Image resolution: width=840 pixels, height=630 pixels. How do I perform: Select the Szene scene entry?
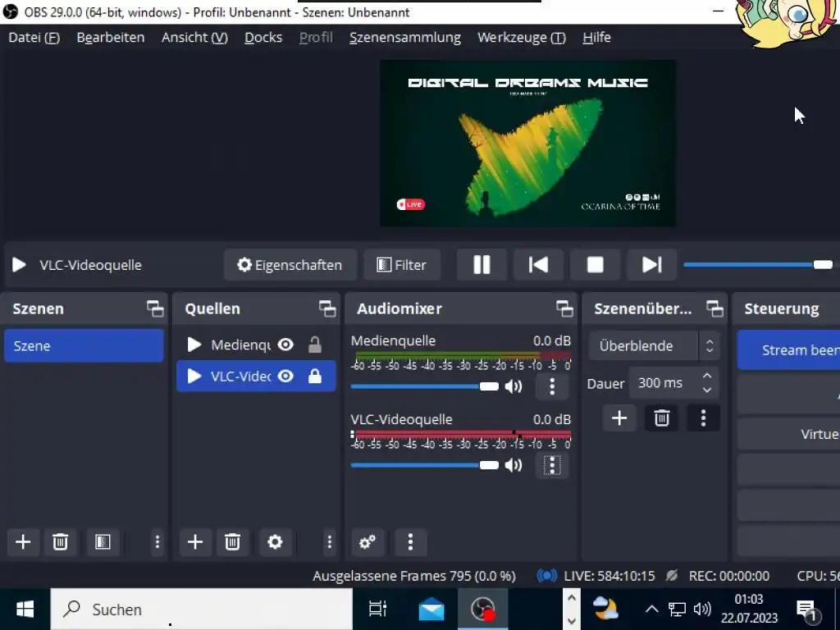point(84,345)
